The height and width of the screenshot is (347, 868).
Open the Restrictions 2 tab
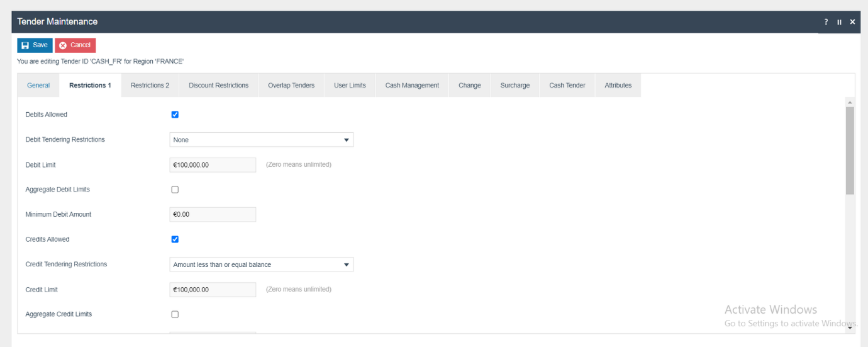click(x=150, y=86)
